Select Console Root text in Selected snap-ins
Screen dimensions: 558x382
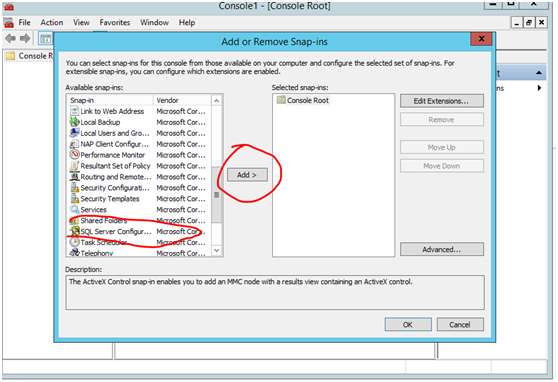(308, 100)
